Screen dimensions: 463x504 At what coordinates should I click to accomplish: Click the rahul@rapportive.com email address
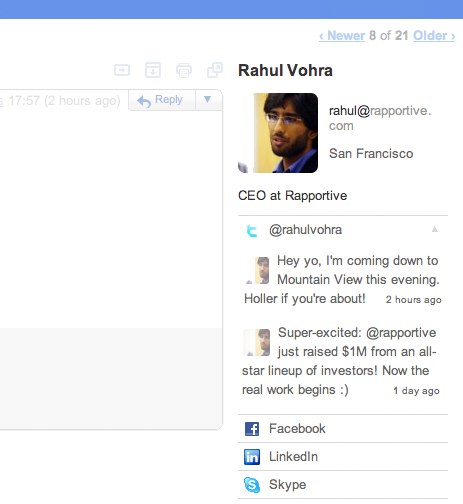click(380, 118)
